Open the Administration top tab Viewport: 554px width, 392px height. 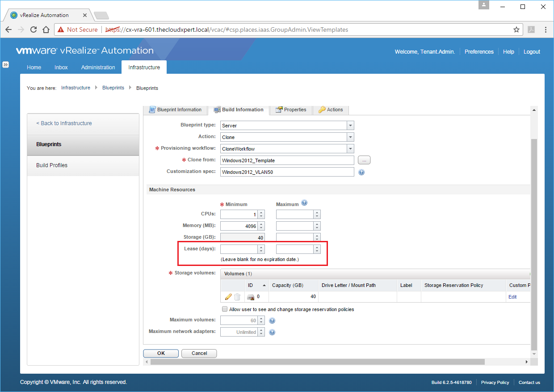[98, 67]
